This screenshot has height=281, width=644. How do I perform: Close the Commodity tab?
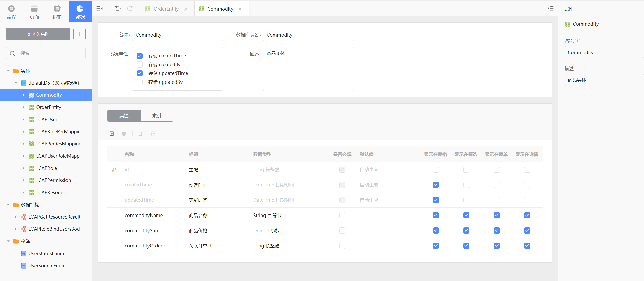coord(240,9)
